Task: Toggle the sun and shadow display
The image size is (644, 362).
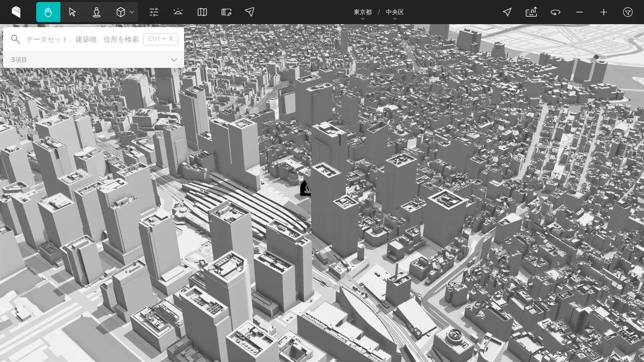Action: [178, 12]
